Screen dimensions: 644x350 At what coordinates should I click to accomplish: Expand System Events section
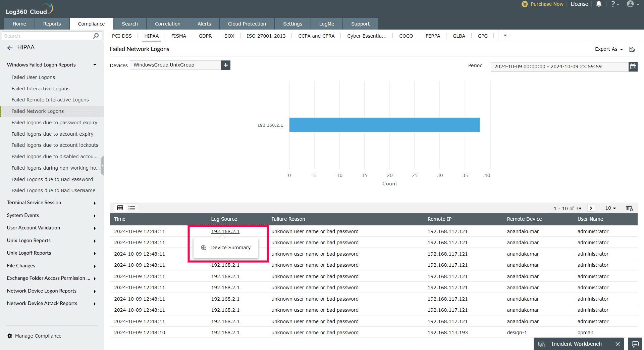pos(95,216)
